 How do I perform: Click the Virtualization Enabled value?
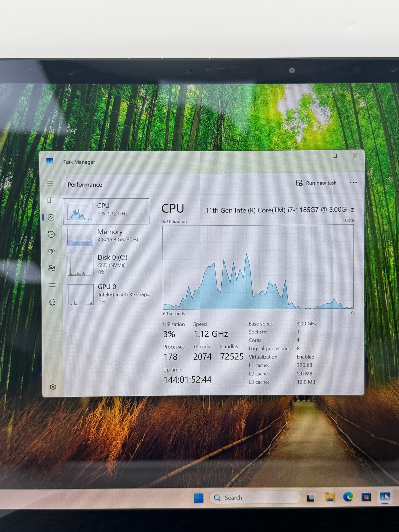point(305,357)
